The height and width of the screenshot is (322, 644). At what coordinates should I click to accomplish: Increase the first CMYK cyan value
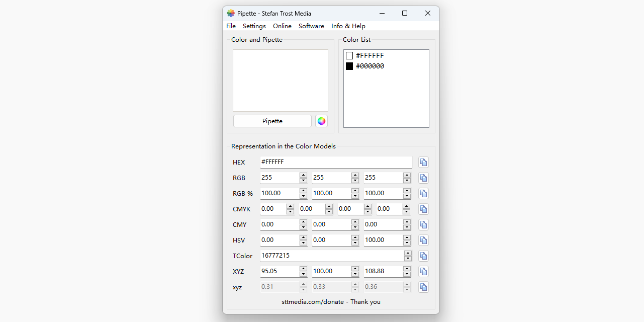(290, 206)
